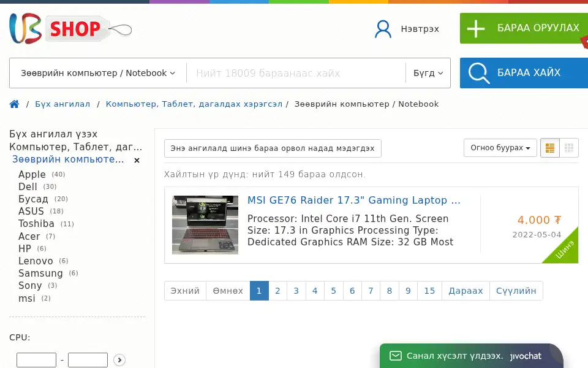Select pagination page 15

pos(430,291)
